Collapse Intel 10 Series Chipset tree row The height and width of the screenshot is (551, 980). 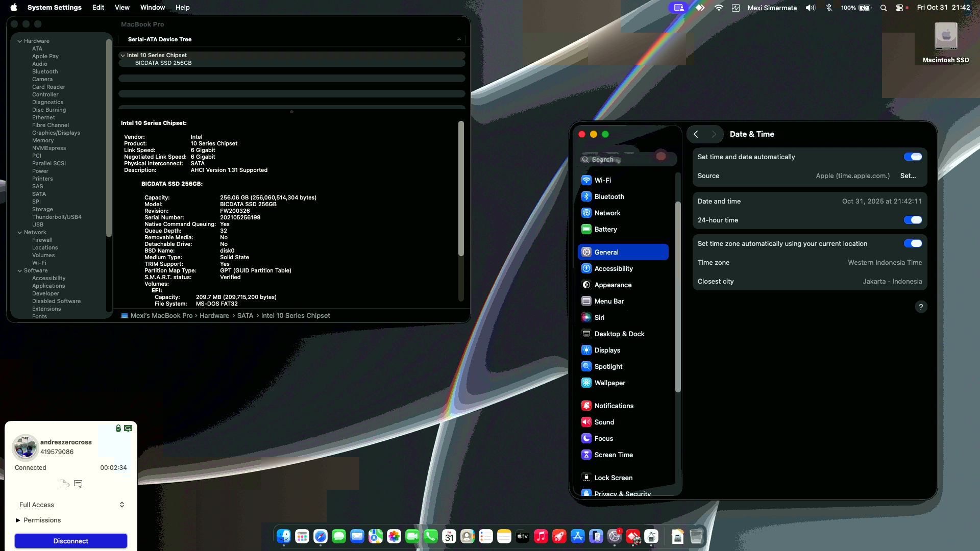click(122, 55)
